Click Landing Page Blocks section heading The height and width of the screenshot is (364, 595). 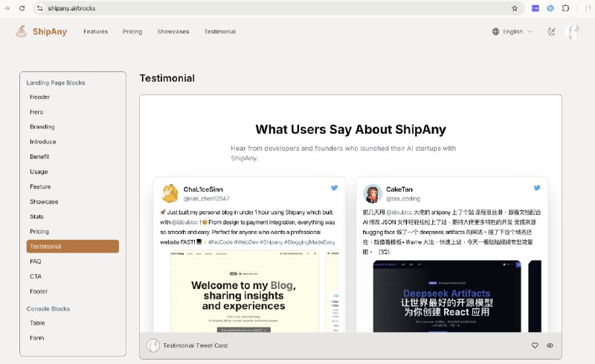(x=56, y=82)
